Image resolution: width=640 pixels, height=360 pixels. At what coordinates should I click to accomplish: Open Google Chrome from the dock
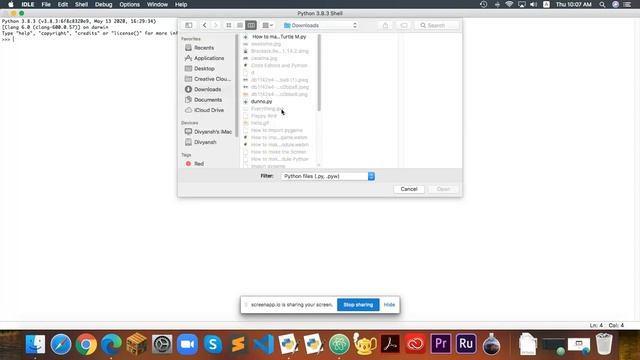86,344
